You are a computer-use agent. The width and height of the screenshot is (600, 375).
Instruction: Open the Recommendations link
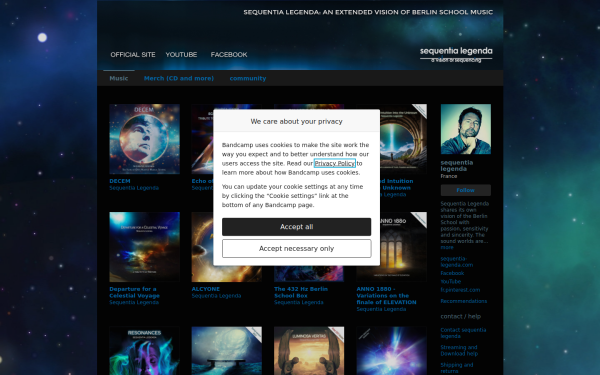[463, 301]
